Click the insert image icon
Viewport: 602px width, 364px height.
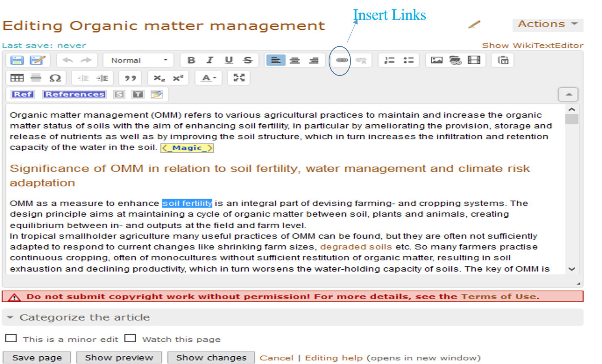(x=436, y=60)
